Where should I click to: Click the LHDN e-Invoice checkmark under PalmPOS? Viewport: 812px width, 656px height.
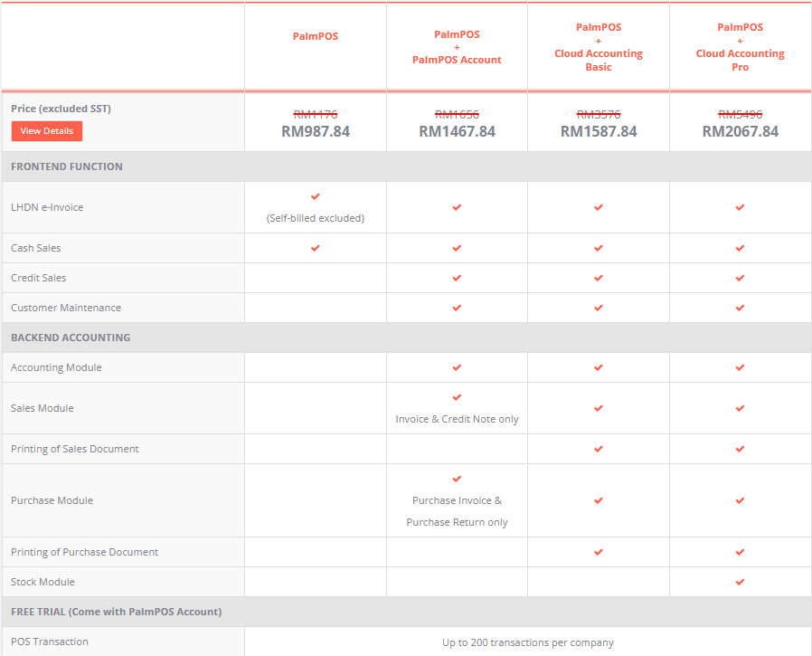(x=315, y=196)
